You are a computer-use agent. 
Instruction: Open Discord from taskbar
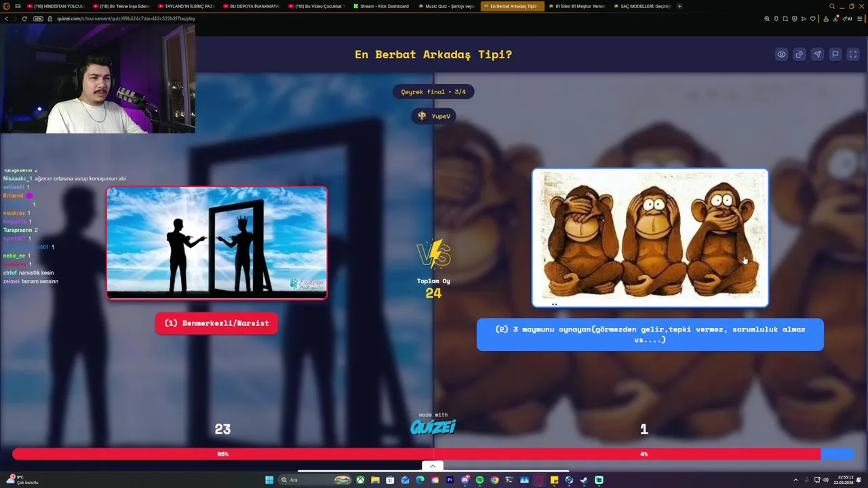(465, 480)
